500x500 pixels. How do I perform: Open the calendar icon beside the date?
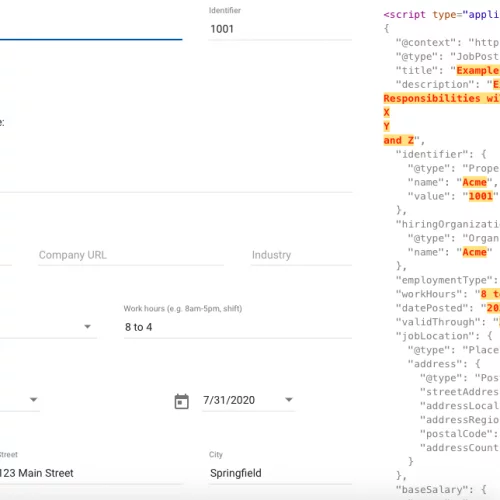(181, 401)
